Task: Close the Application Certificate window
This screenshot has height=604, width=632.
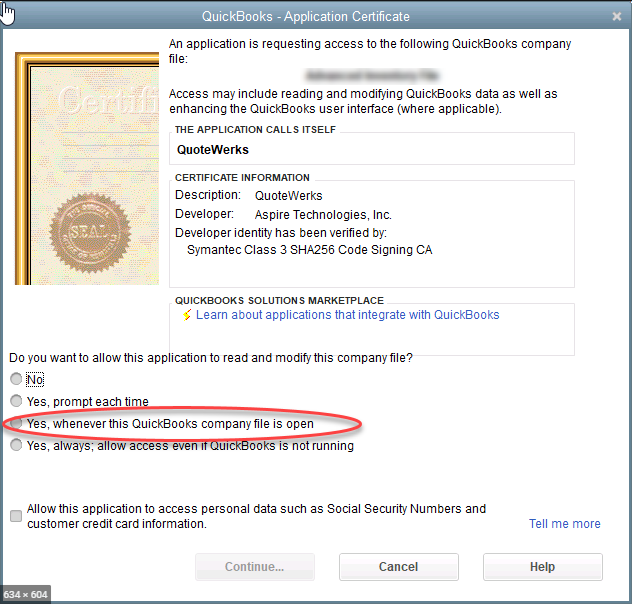Action: [617, 17]
